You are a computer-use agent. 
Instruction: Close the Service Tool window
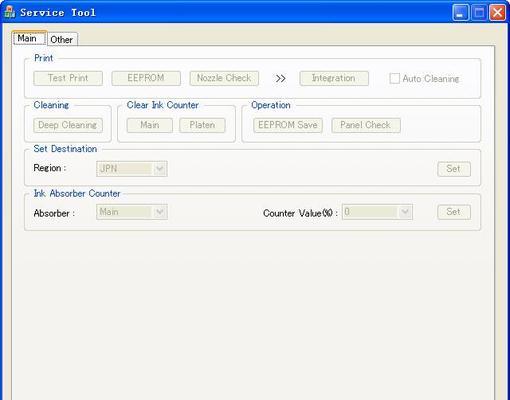(497, 13)
